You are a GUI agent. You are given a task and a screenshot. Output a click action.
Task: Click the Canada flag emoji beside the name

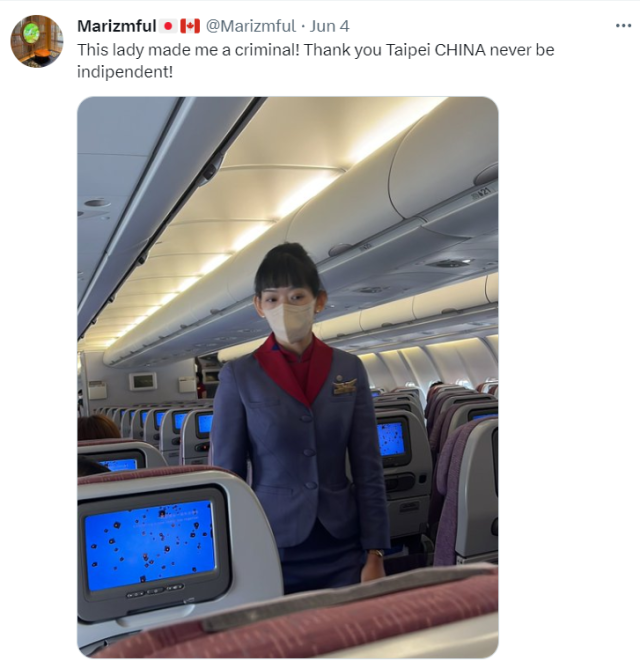click(x=190, y=26)
